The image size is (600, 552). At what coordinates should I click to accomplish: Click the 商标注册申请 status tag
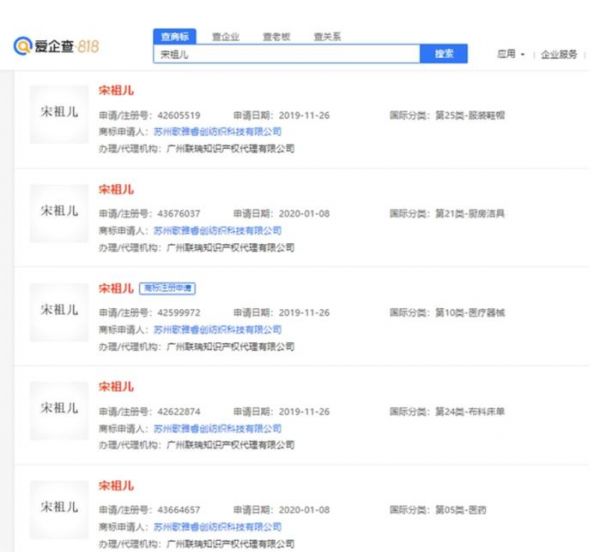pyautogui.click(x=168, y=288)
